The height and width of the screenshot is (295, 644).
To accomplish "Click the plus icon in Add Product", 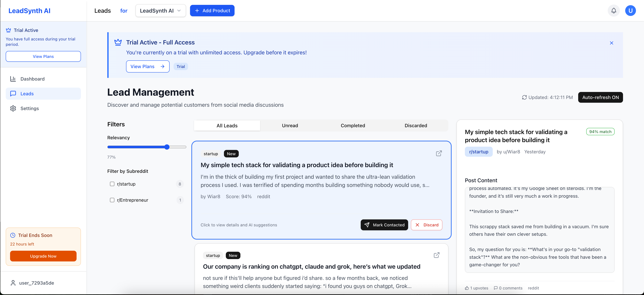I will [197, 11].
